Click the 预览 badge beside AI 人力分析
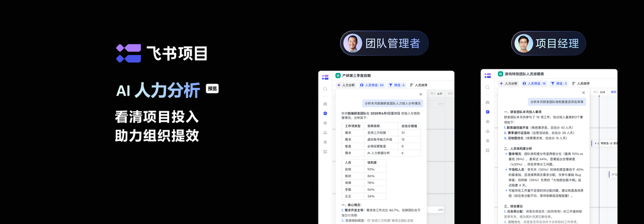This screenshot has width=644, height=224. pyautogui.click(x=212, y=89)
